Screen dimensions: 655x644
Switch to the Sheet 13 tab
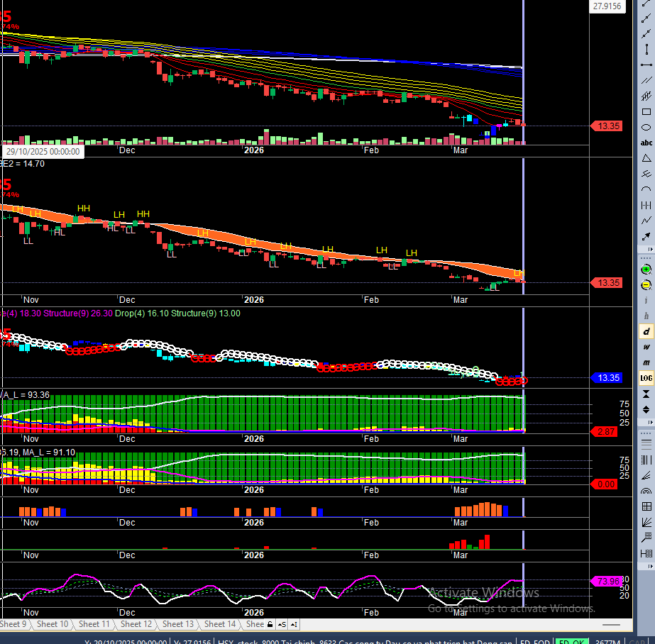pyautogui.click(x=177, y=624)
